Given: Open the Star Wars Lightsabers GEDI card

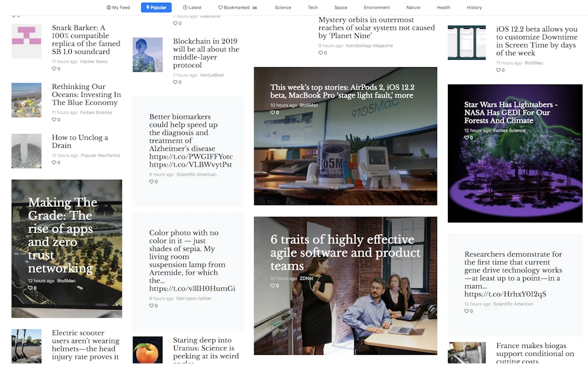Looking at the screenshot, I should click(x=515, y=153).
